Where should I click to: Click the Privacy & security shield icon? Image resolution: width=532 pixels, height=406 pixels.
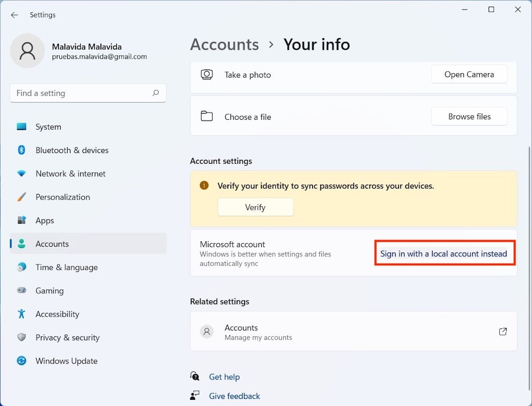coord(21,338)
